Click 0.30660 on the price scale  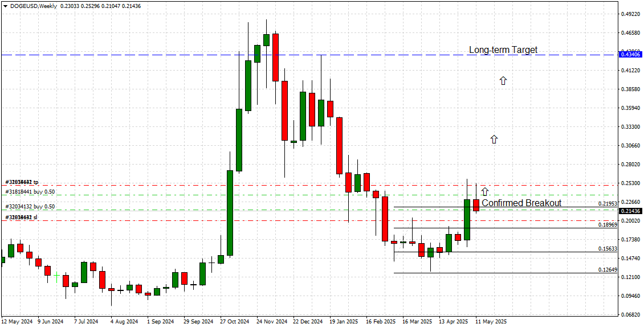coord(631,146)
